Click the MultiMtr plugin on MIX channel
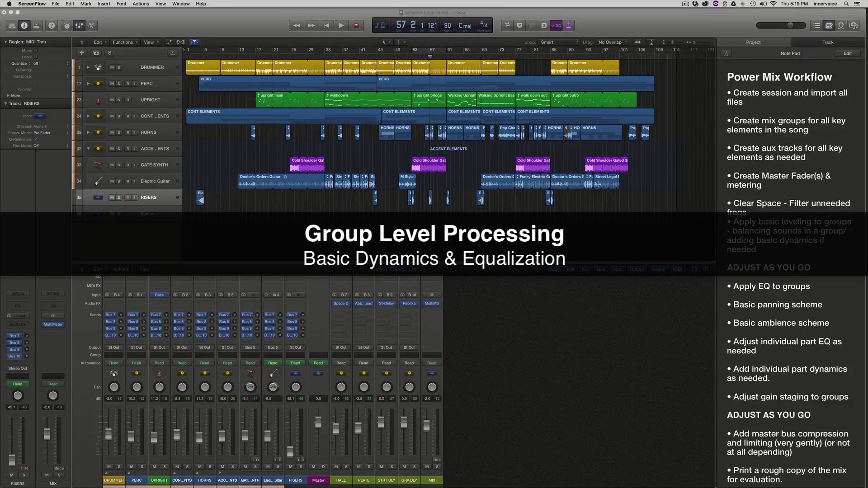Viewport: 868px width, 488px height. click(x=432, y=304)
